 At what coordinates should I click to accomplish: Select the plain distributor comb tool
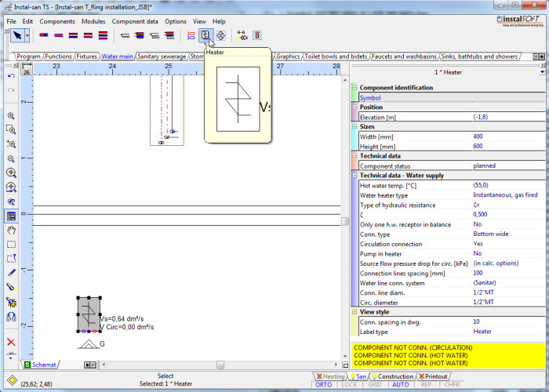point(125,35)
